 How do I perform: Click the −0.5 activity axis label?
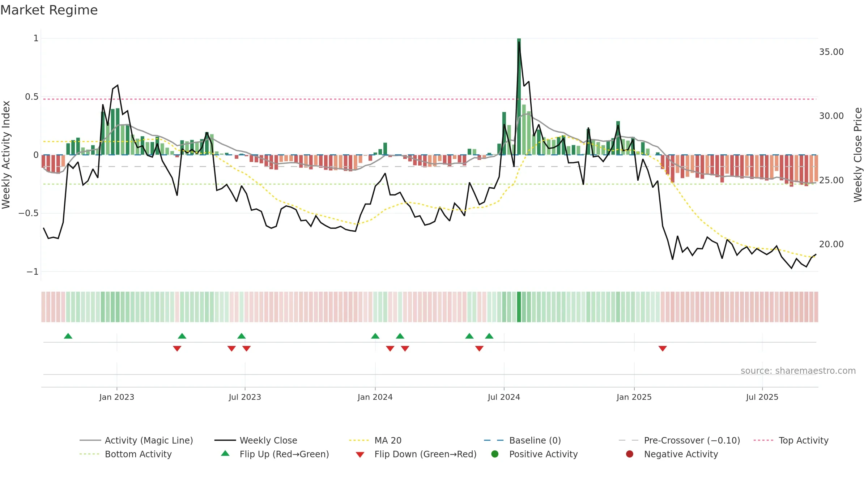pos(29,213)
